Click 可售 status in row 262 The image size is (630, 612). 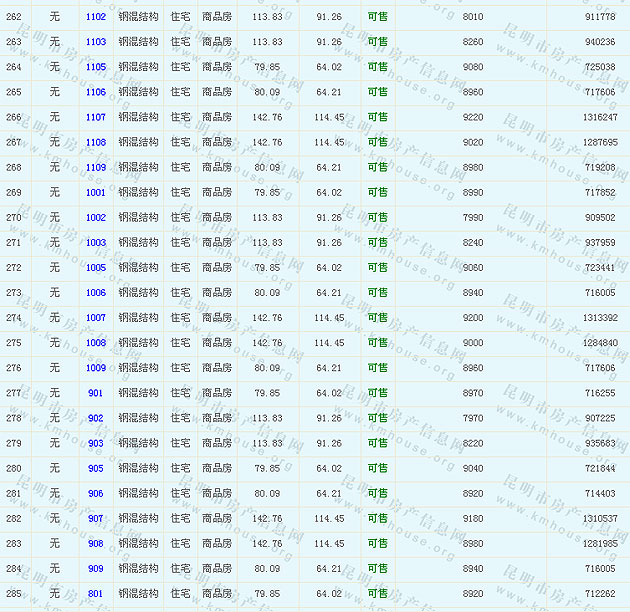click(x=377, y=17)
